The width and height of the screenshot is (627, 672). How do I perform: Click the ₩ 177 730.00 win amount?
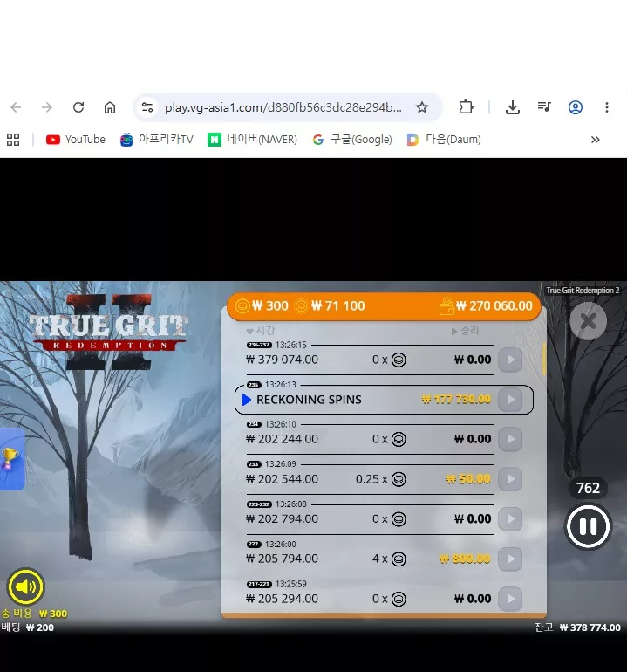pyautogui.click(x=456, y=400)
